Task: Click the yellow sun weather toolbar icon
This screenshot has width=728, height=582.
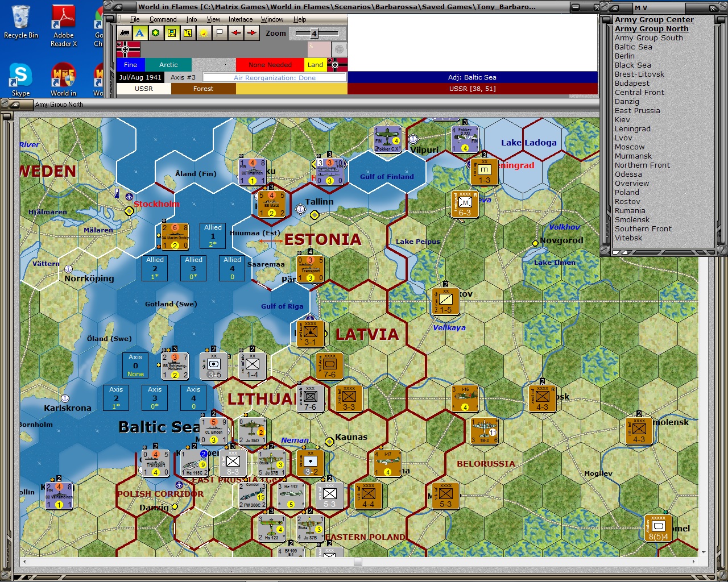Action: [204, 33]
